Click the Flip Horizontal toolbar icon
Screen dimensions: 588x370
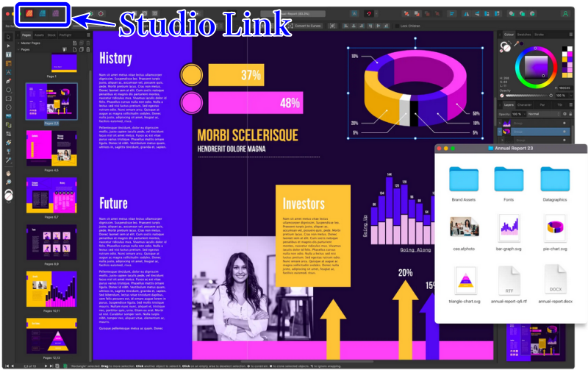coord(467,14)
